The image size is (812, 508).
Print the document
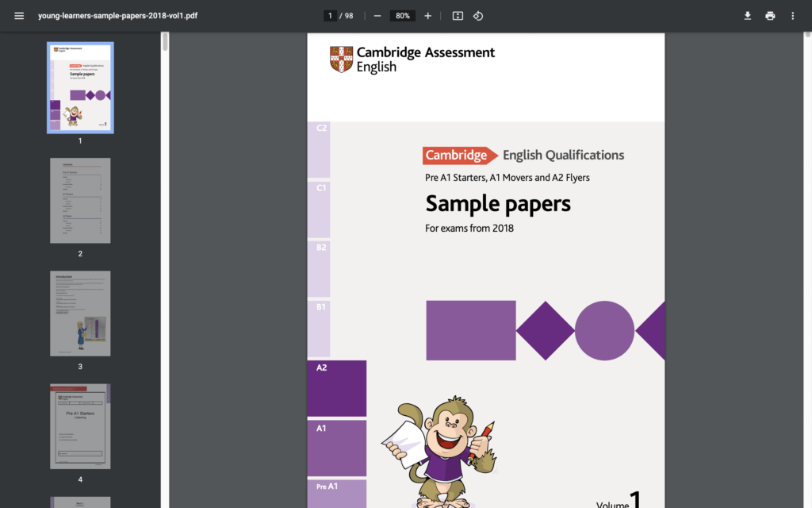(770, 16)
